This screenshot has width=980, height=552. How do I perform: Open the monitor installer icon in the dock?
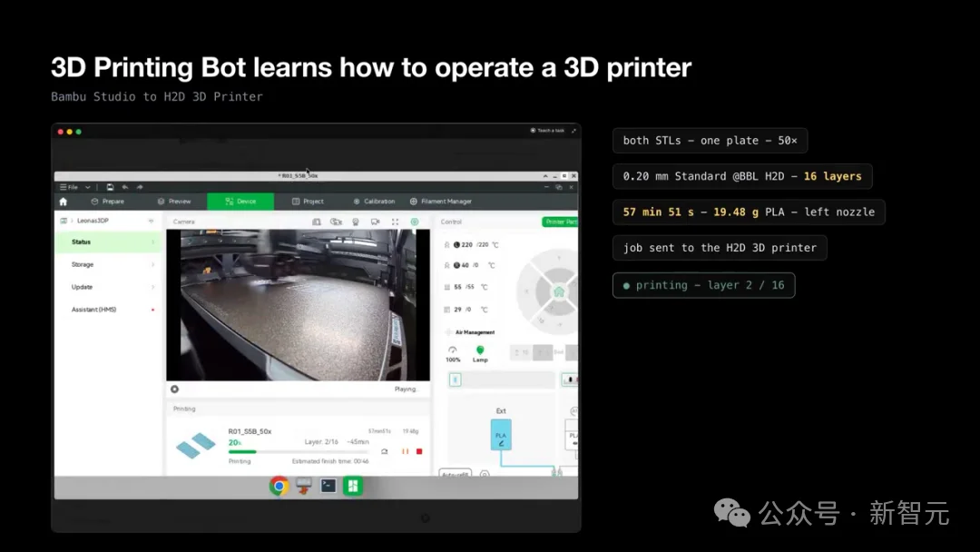click(x=304, y=486)
